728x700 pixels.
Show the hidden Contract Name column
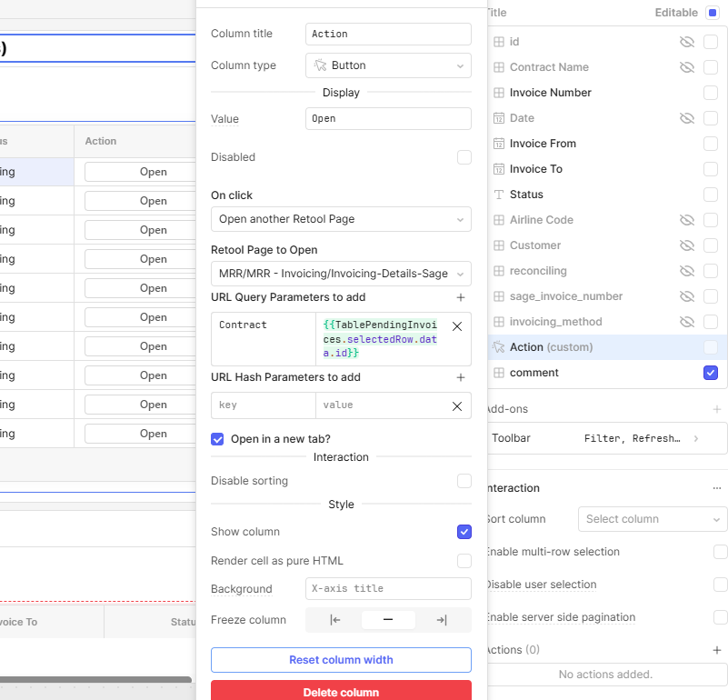[x=686, y=67]
